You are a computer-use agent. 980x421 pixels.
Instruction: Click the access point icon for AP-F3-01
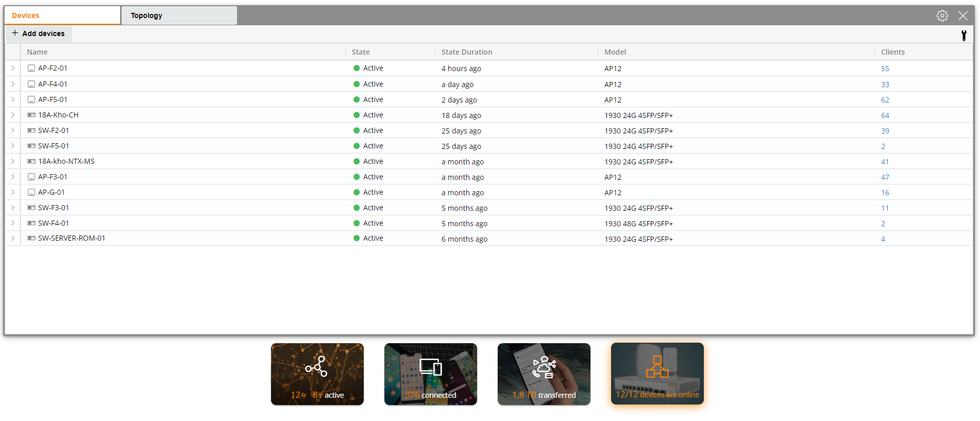point(31,177)
